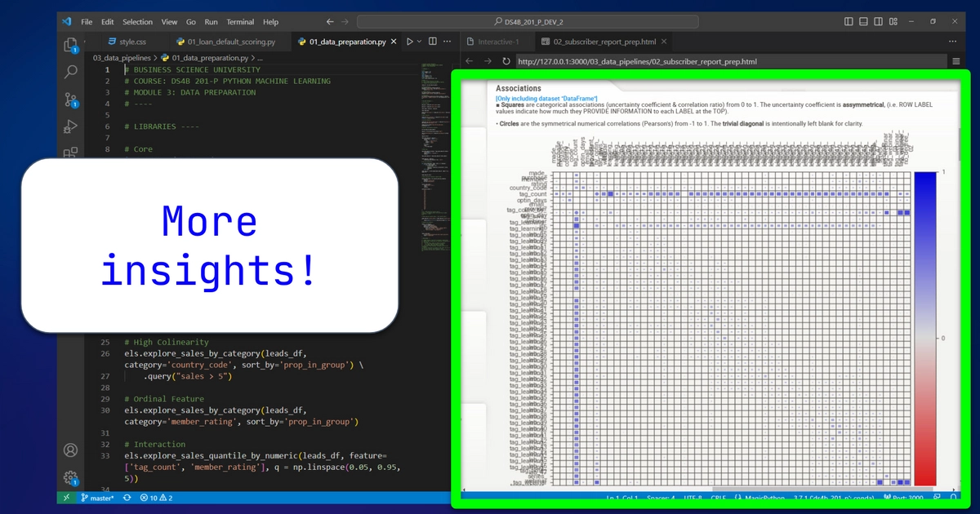This screenshot has width=980, height=514.
Task: Click the tag_count row label in the plot
Action: [x=533, y=194]
